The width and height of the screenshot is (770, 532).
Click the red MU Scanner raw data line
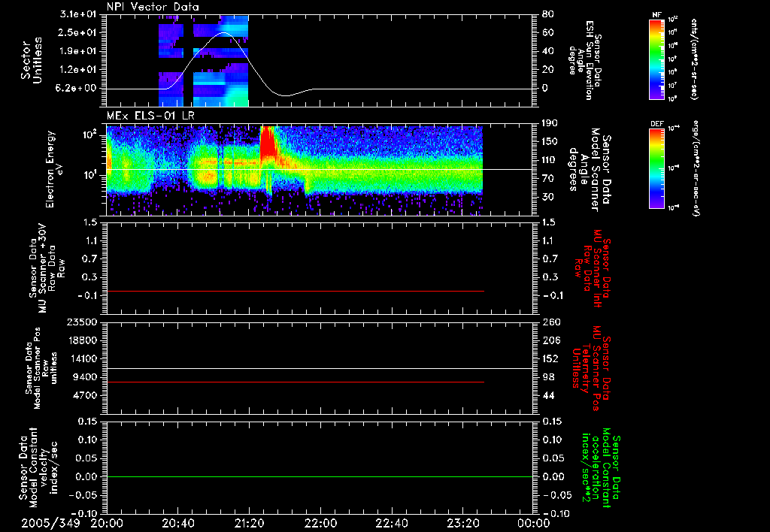[295, 291]
